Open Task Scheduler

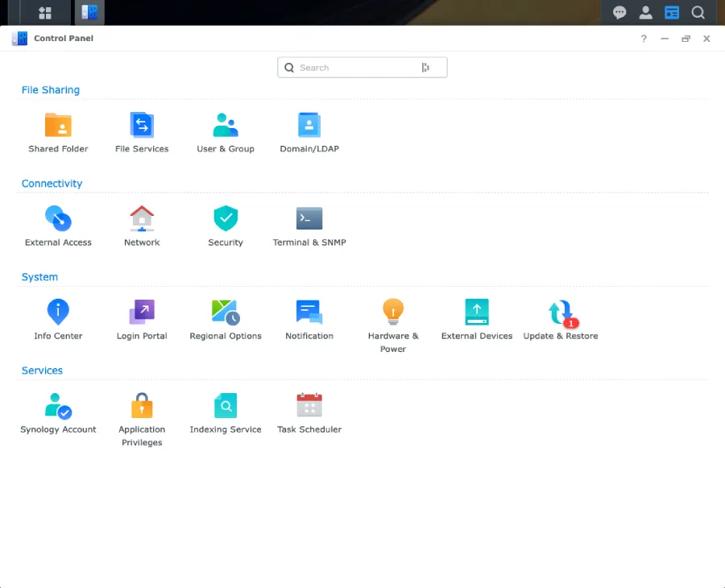(309, 413)
